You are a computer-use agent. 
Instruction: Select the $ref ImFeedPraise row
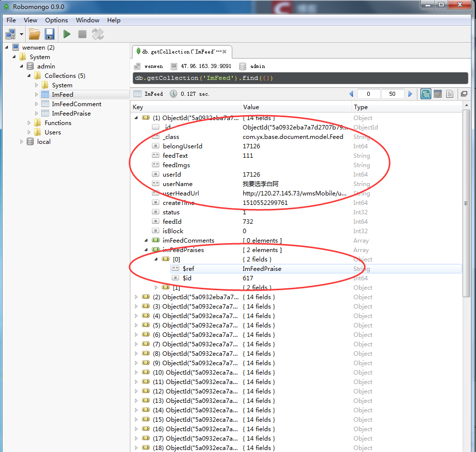click(x=296, y=268)
